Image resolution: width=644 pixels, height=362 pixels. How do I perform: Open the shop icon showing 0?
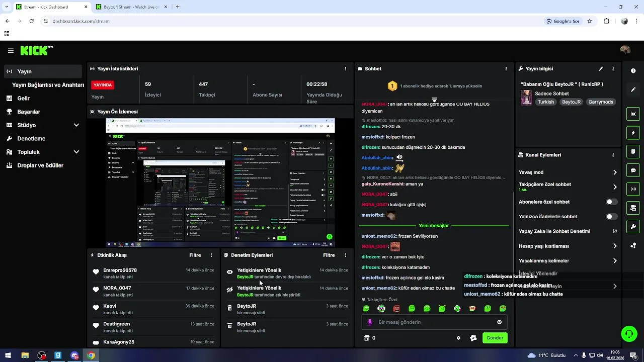(370, 338)
